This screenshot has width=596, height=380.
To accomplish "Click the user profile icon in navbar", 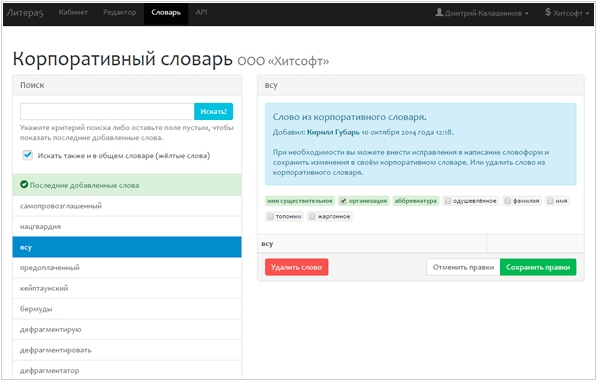I will pos(439,13).
